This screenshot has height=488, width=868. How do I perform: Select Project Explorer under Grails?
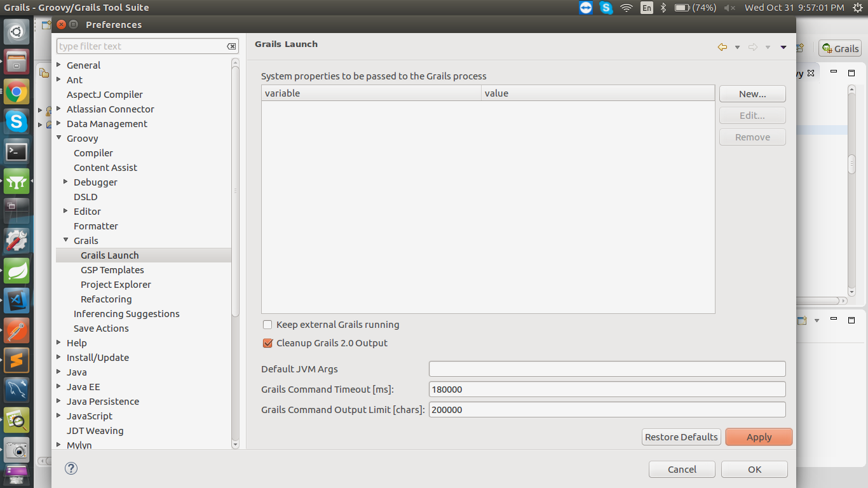[x=116, y=285]
